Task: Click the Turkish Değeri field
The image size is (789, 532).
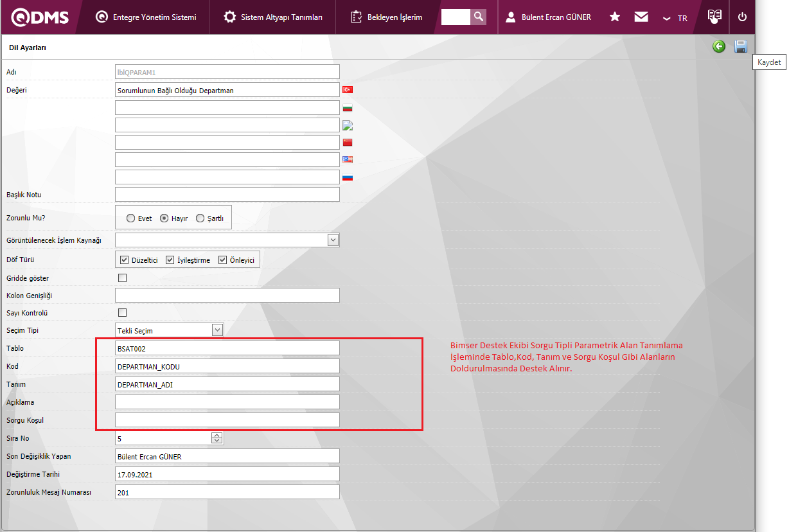Action: [227, 90]
